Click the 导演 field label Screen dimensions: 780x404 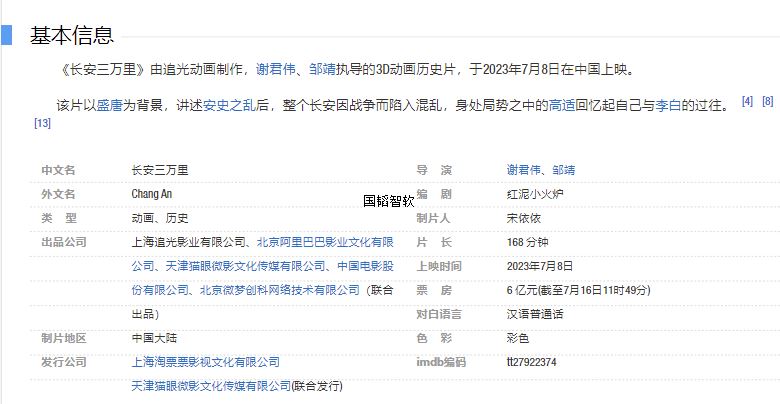click(434, 170)
